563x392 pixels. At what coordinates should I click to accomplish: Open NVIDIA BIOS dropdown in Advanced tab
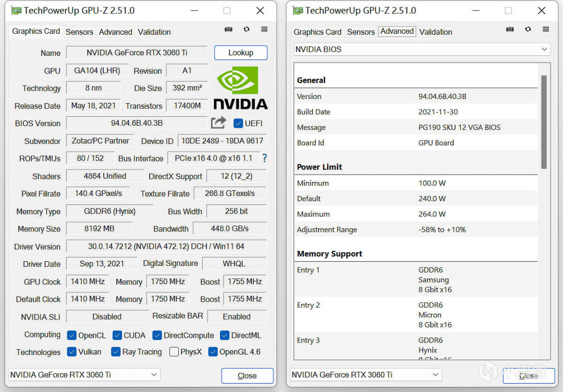(422, 49)
